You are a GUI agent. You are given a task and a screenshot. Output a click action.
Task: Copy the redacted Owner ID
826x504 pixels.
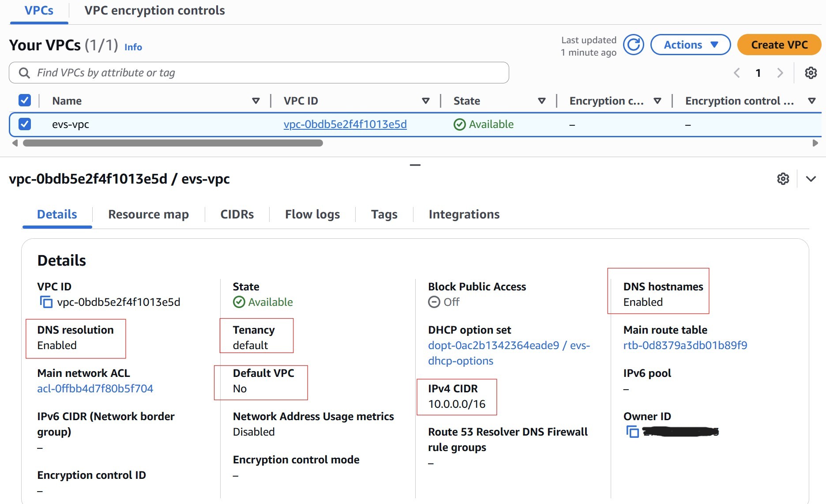tap(632, 432)
